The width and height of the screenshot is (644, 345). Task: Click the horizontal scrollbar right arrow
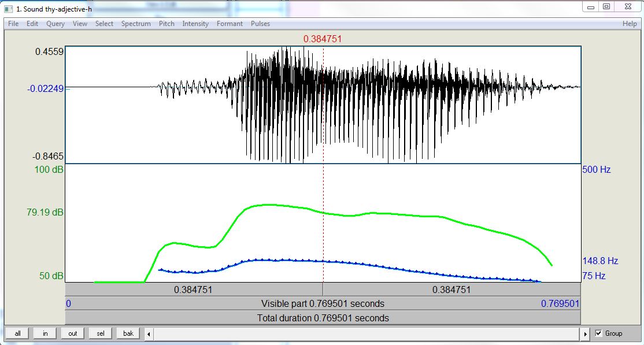click(x=586, y=333)
